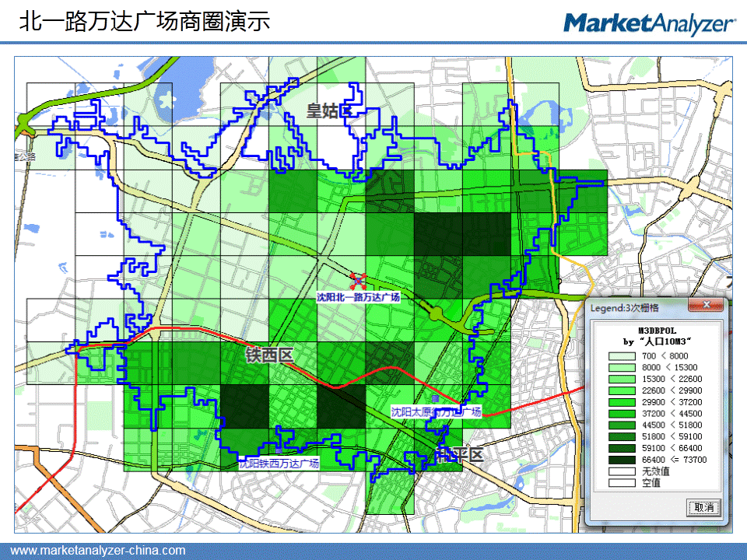Open the www.marketanalyzer-china.com link
This screenshot has height=560, width=747.
tap(97, 551)
